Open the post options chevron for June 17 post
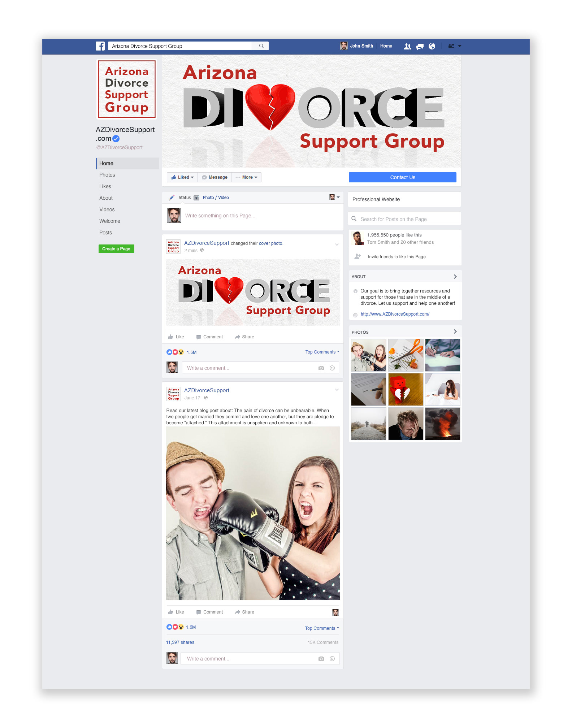572x728 pixels. tap(337, 390)
